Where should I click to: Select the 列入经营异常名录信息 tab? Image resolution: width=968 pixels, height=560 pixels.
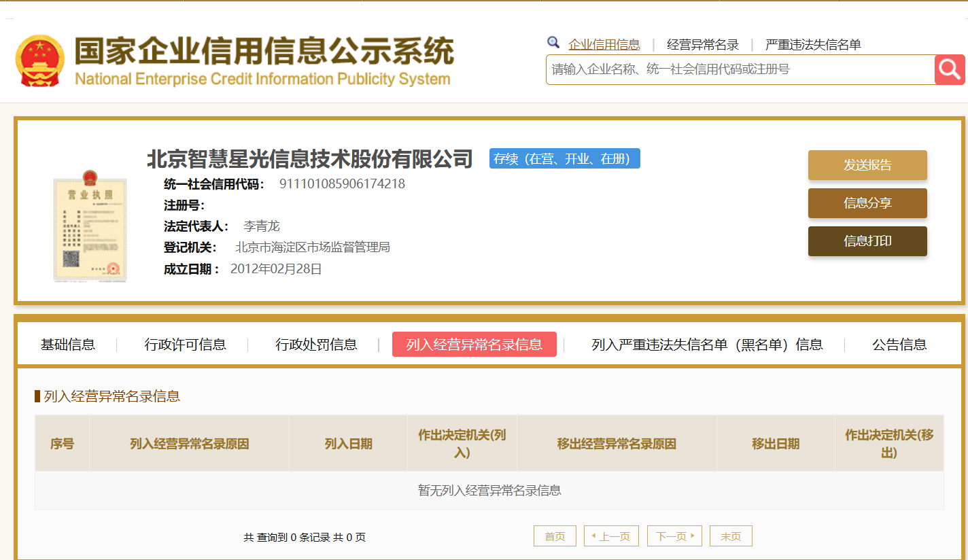click(474, 345)
